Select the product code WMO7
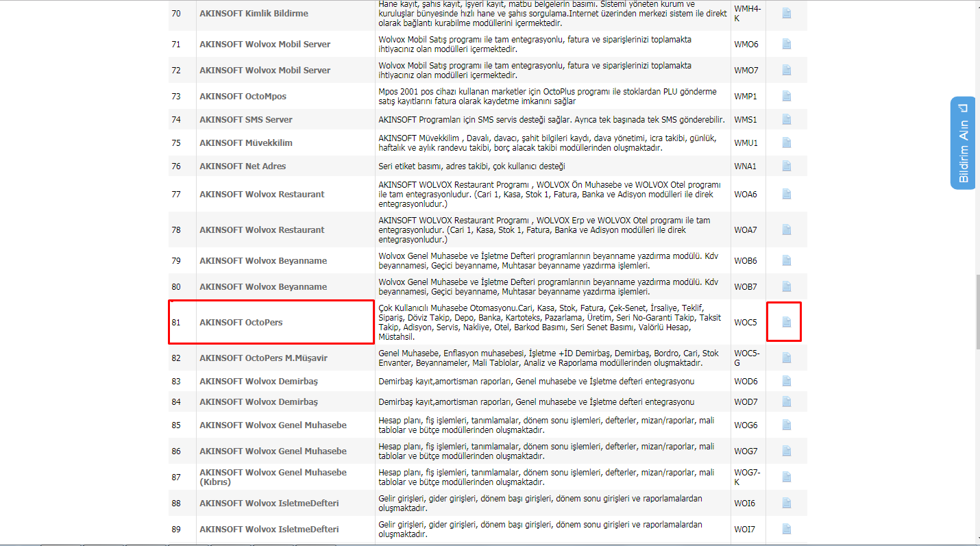The width and height of the screenshot is (980, 546). click(x=746, y=70)
